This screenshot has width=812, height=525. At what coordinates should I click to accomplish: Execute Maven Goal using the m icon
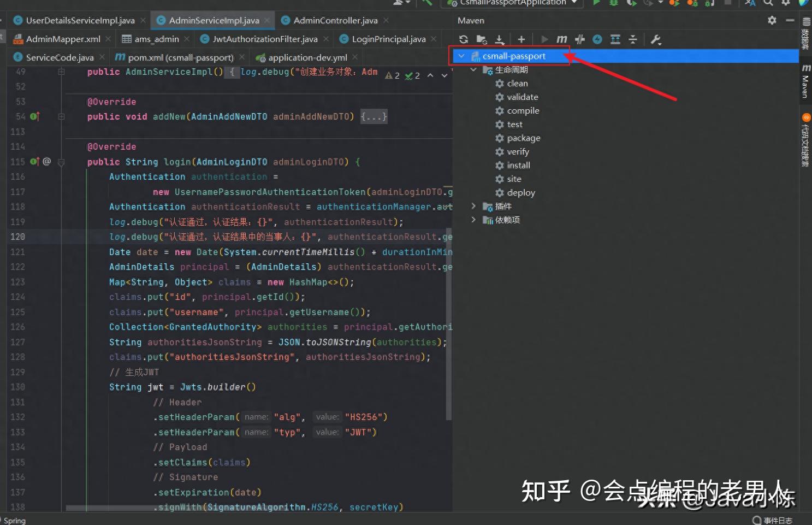click(x=561, y=39)
